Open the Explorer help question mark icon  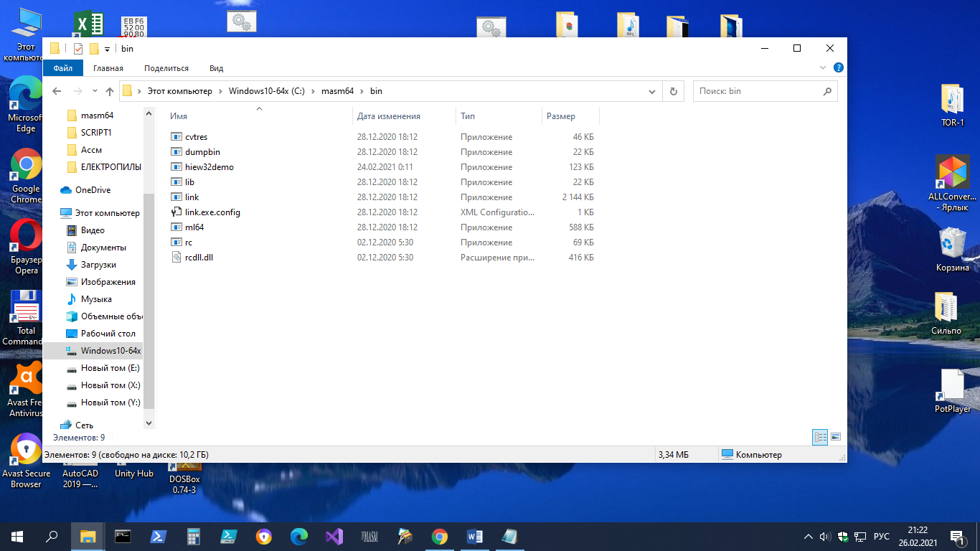pyautogui.click(x=838, y=67)
